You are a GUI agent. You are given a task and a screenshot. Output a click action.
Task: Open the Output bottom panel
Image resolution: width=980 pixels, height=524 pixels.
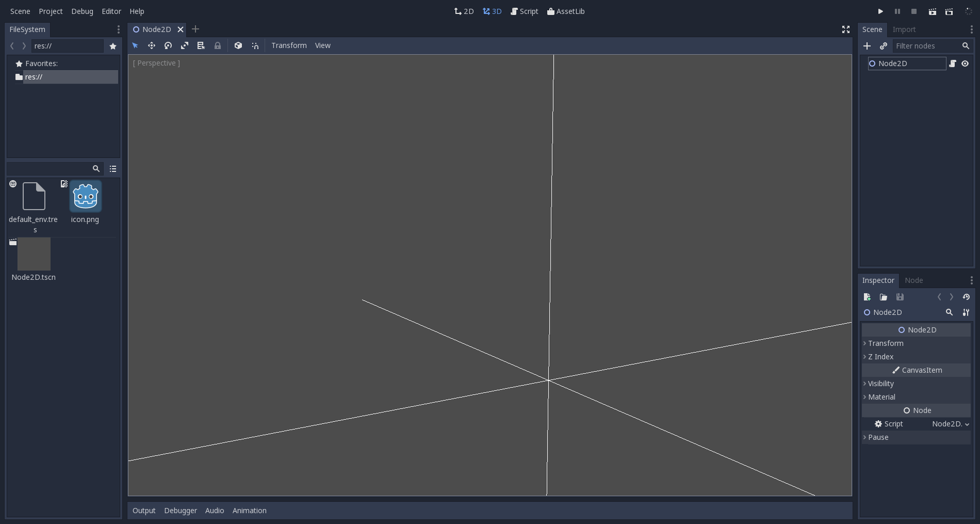point(144,511)
